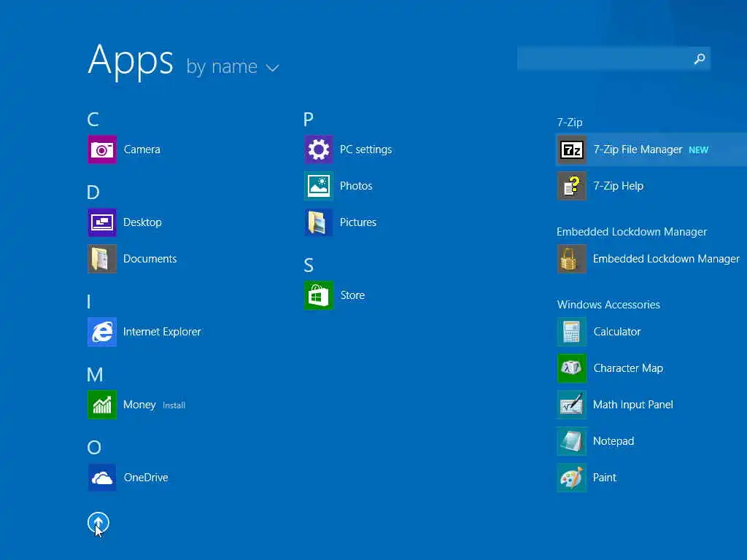Launch the Photos app icon
The height and width of the screenshot is (560, 747).
click(318, 186)
